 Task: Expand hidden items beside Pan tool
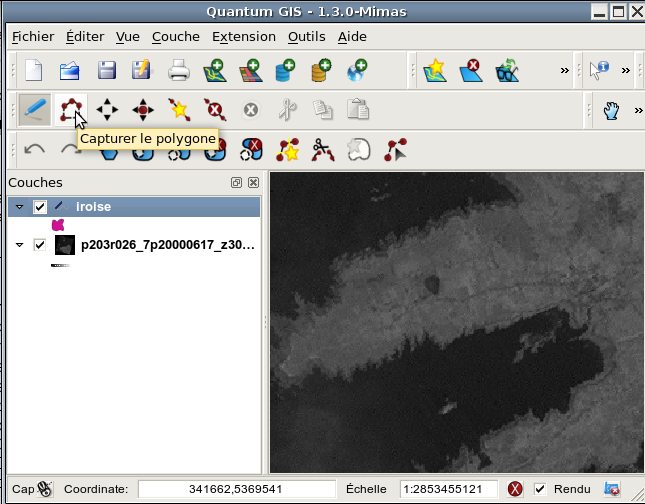point(638,111)
